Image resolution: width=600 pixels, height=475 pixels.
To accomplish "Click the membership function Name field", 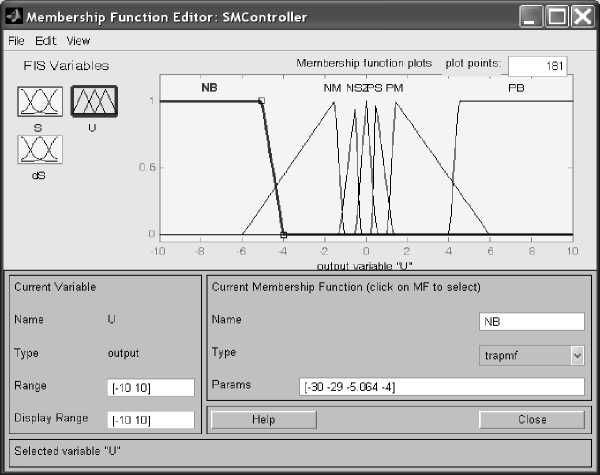I will [531, 321].
